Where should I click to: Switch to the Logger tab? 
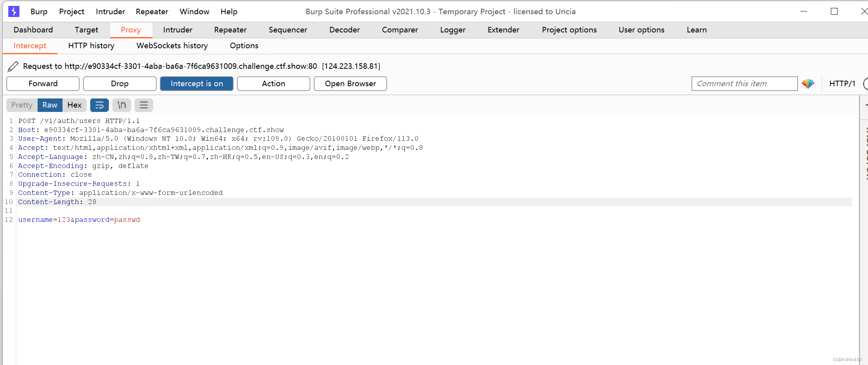pos(453,30)
